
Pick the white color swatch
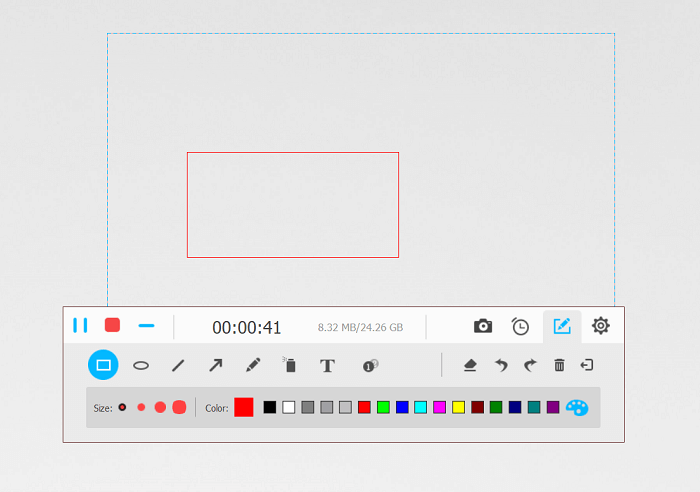pos(288,407)
